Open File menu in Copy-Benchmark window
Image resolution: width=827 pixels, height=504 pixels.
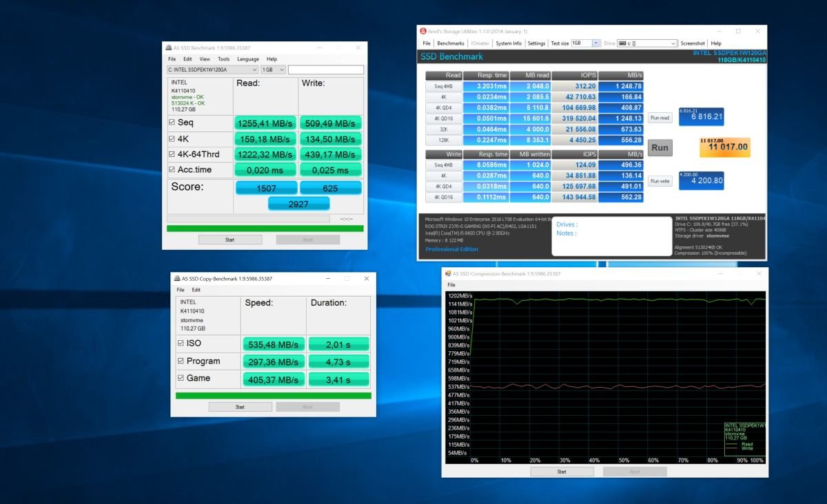coord(181,290)
